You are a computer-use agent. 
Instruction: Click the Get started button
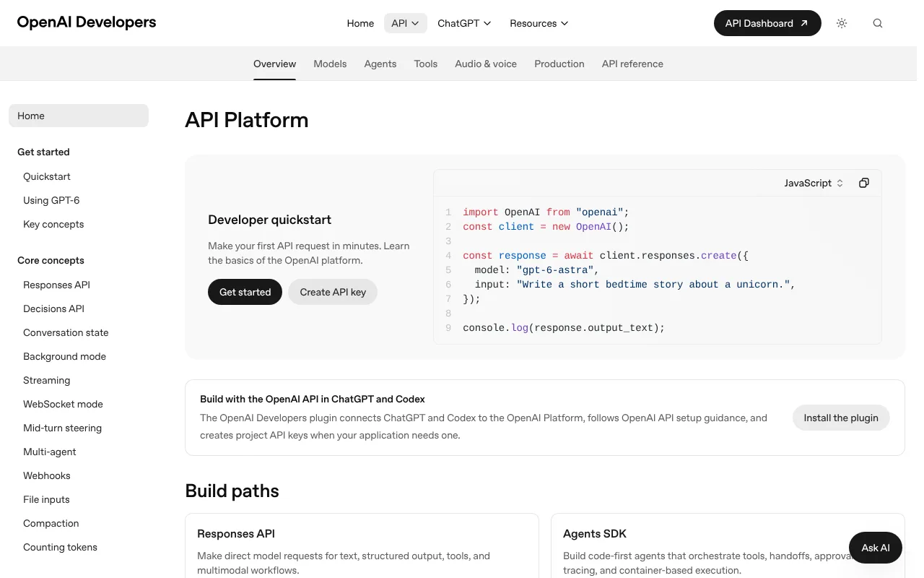coord(245,292)
